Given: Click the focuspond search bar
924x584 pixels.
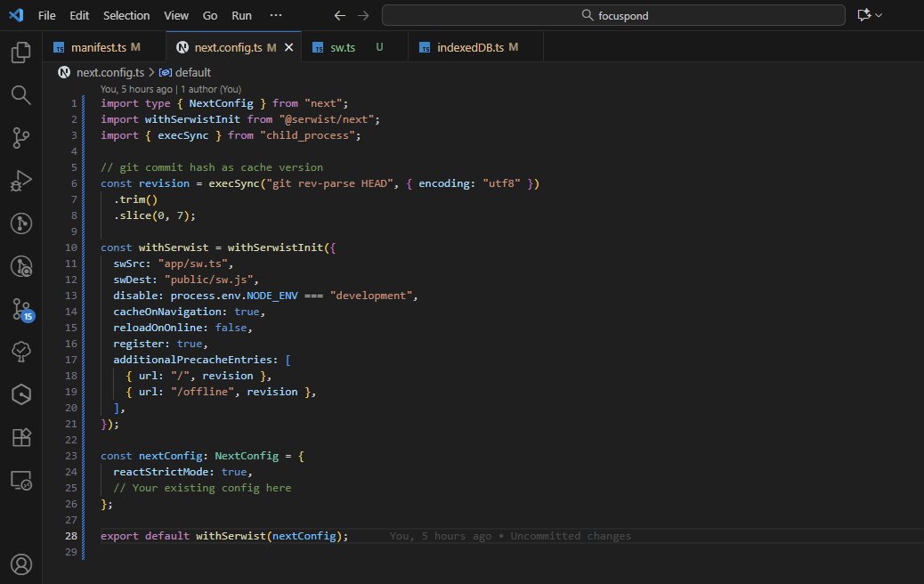Looking at the screenshot, I should (613, 15).
